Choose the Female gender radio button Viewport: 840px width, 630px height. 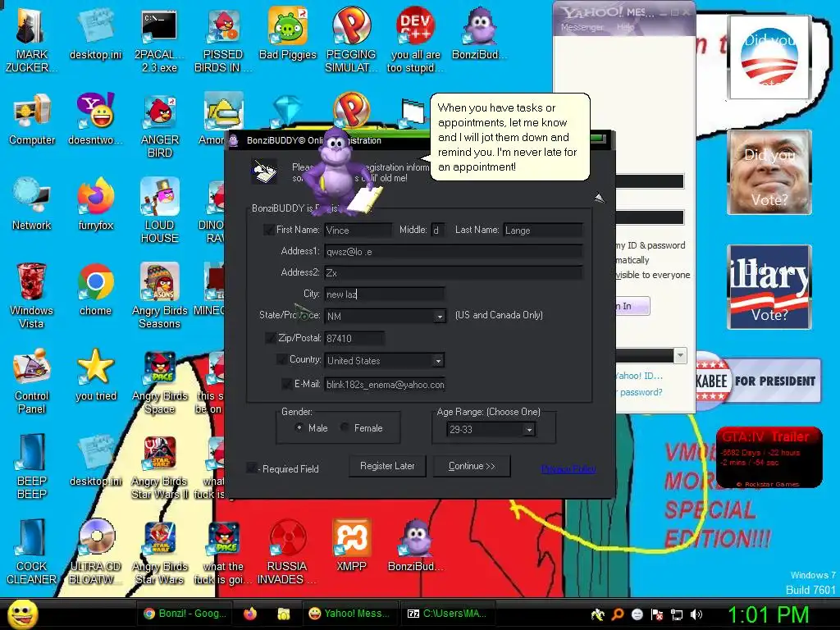tap(345, 427)
